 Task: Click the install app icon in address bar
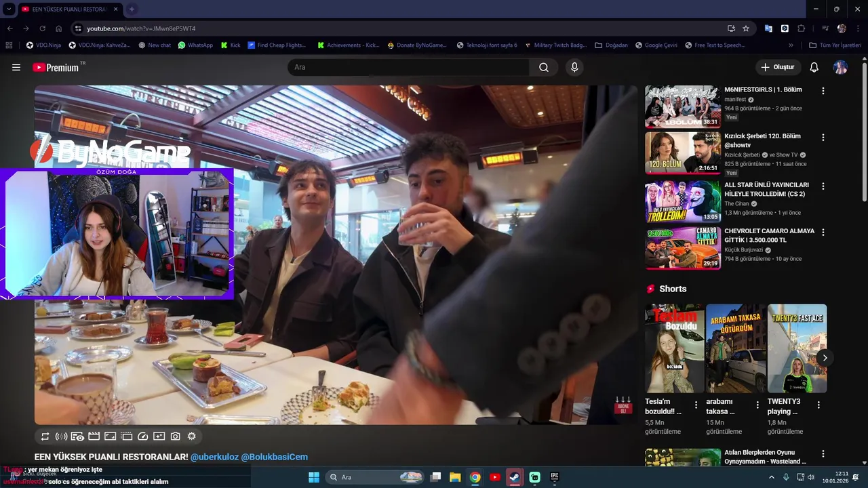point(731,28)
